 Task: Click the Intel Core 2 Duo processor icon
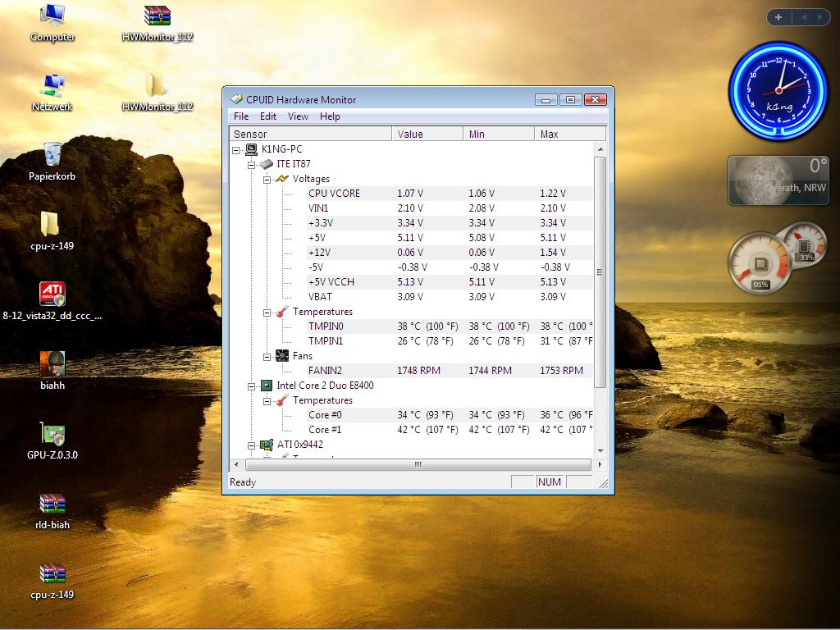pos(267,386)
